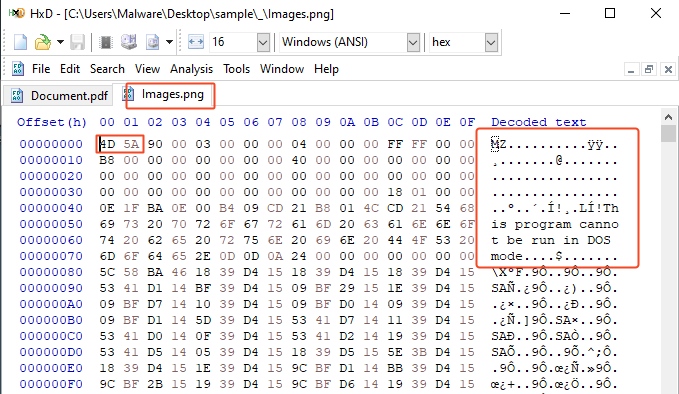This screenshot has width=679, height=394.
Task: Select hex byte 5A at offset 00000000
Action: pos(131,144)
